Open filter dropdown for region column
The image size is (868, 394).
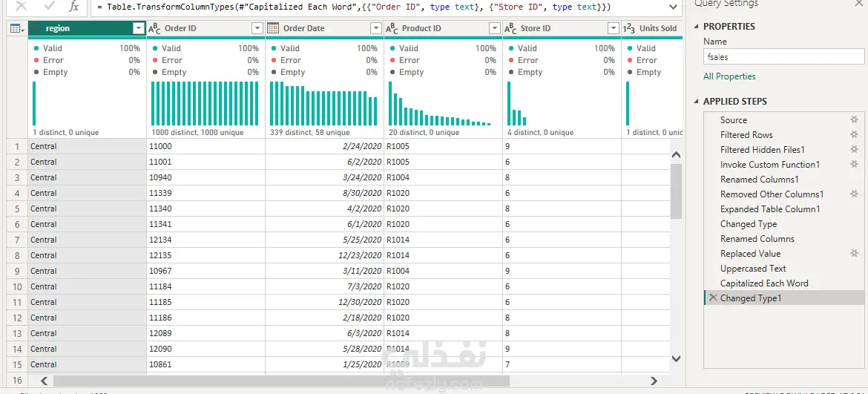point(139,28)
